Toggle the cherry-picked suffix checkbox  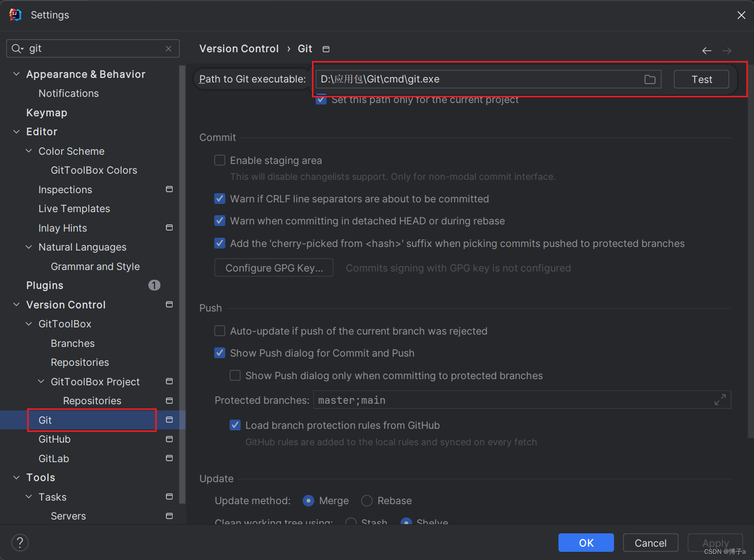point(220,243)
